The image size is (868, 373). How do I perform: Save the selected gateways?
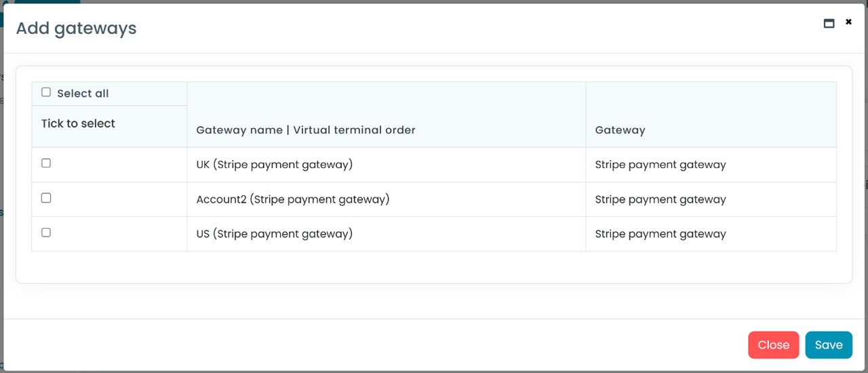(828, 345)
